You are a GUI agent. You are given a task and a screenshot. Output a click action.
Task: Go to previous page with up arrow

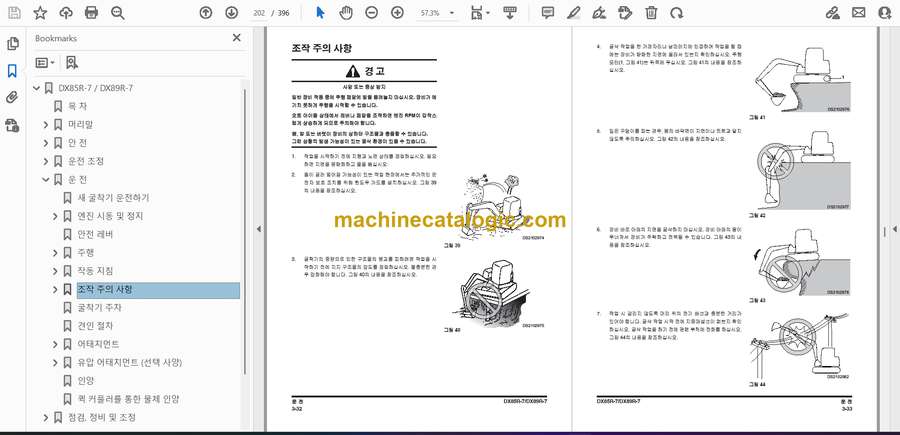[205, 13]
